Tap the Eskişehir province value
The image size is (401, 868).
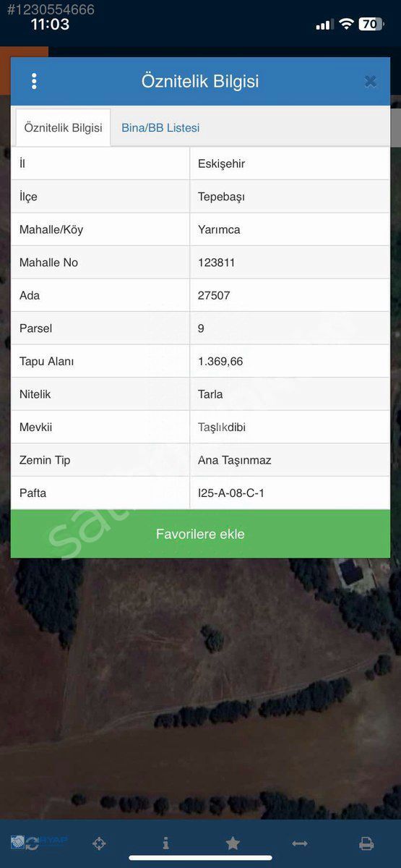pyautogui.click(x=221, y=163)
